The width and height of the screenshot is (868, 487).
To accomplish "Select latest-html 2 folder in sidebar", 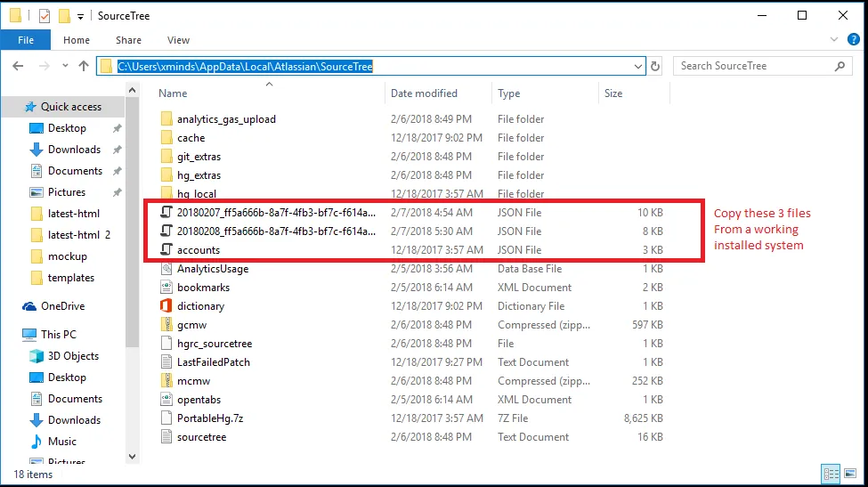I will coord(78,235).
